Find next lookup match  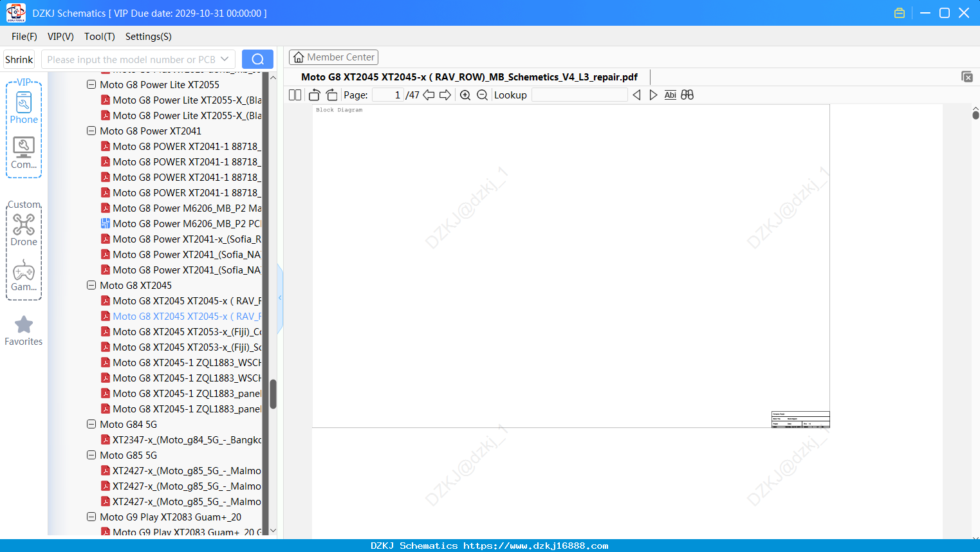(x=653, y=95)
